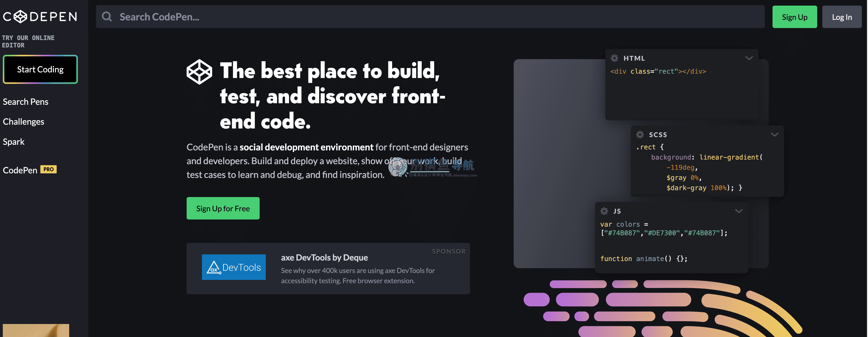Screen dimensions: 868x337
Task: Open axe DevTools by Deque sponsor link
Action: point(324,257)
